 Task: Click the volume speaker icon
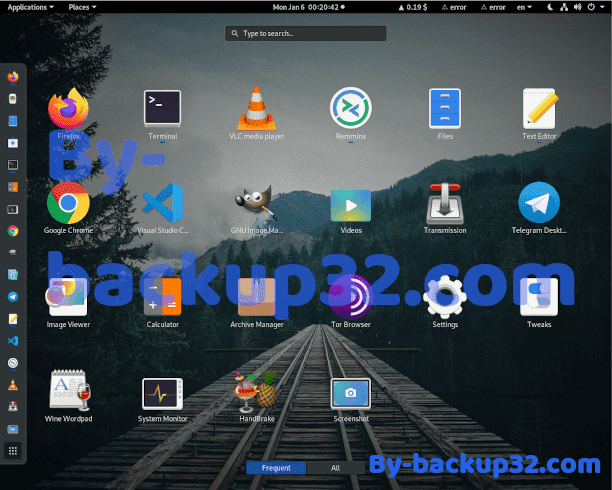[578, 7]
